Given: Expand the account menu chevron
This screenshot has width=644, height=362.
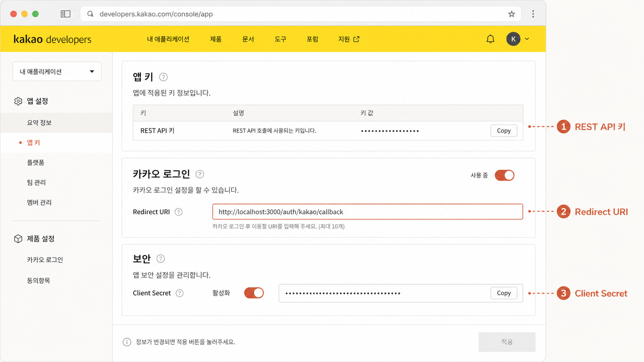Looking at the screenshot, I should point(527,39).
